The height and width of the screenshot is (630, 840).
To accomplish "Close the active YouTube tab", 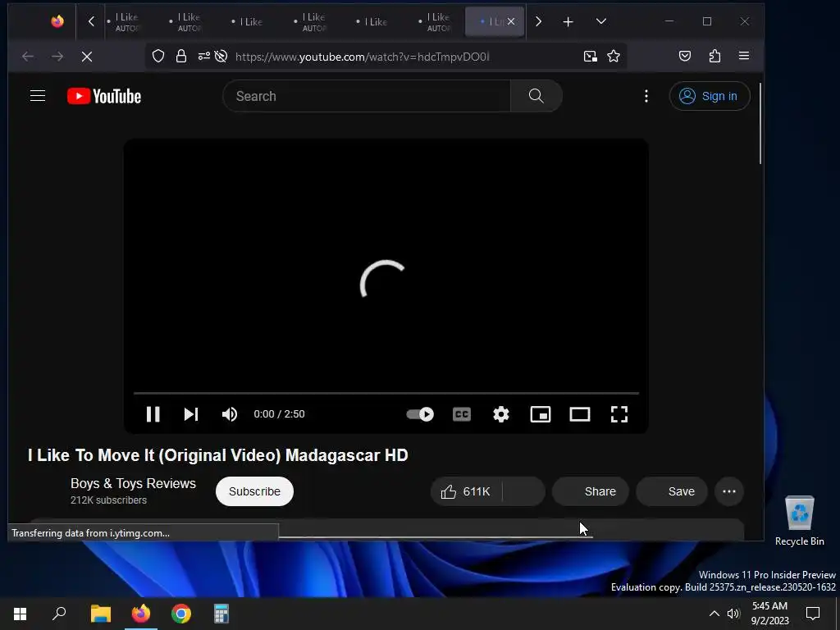I will (x=511, y=21).
